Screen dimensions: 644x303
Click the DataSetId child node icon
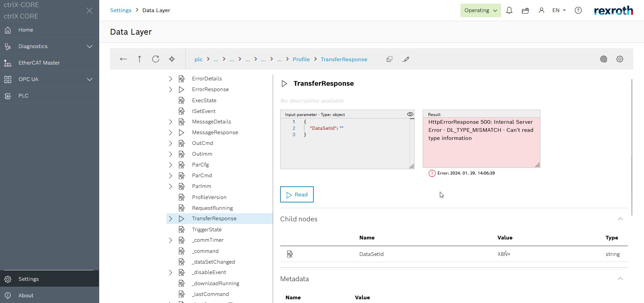pos(290,254)
